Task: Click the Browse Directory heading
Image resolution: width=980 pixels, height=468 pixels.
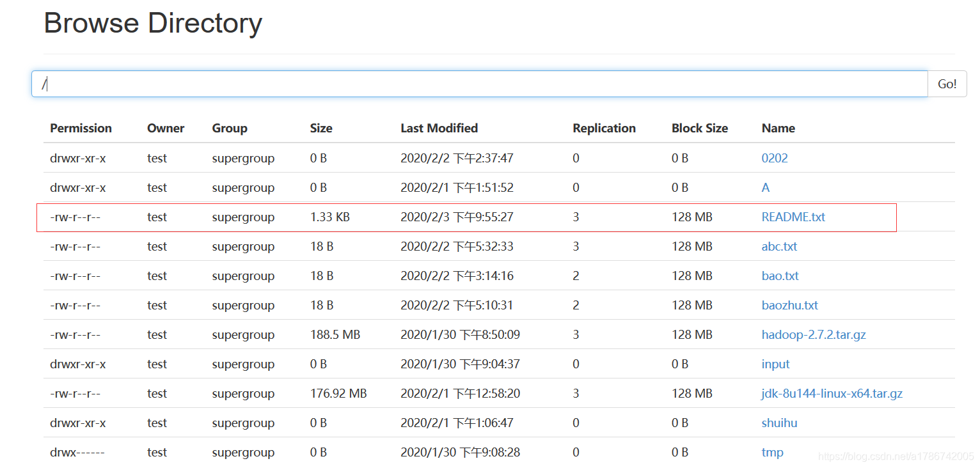Action: 153,23
